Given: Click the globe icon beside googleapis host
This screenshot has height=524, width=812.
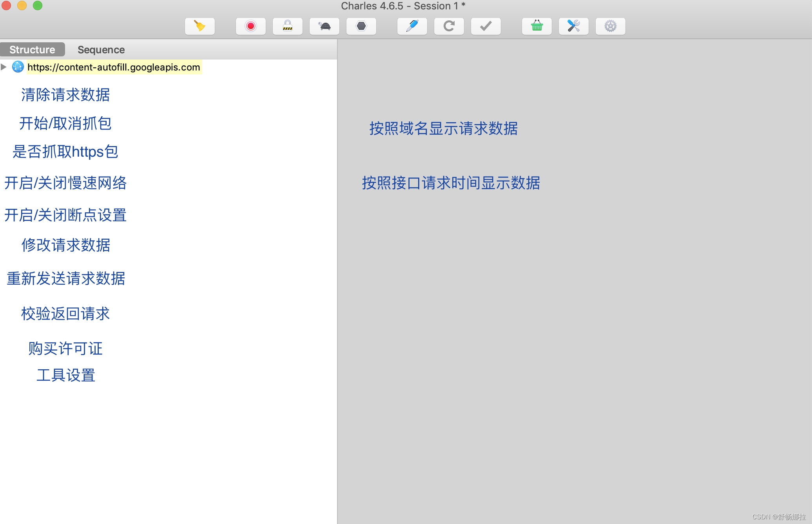Looking at the screenshot, I should (18, 67).
